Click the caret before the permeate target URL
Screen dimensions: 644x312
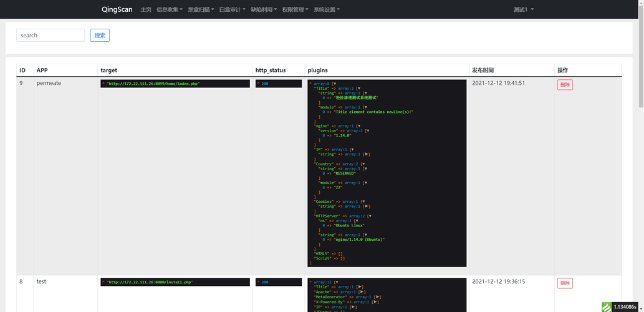click(103, 84)
